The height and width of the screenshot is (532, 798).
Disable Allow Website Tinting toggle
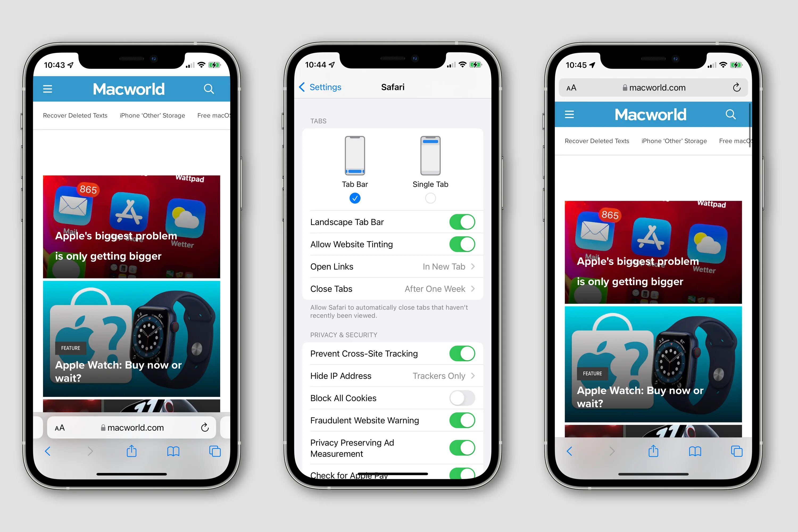coord(463,244)
